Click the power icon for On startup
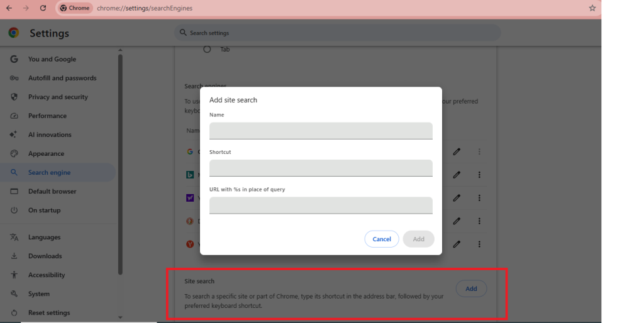 tap(14, 210)
